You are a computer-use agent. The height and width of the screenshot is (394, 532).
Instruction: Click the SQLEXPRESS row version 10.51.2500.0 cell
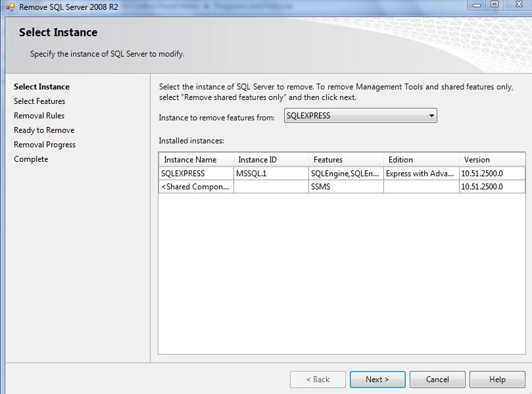coord(492,174)
